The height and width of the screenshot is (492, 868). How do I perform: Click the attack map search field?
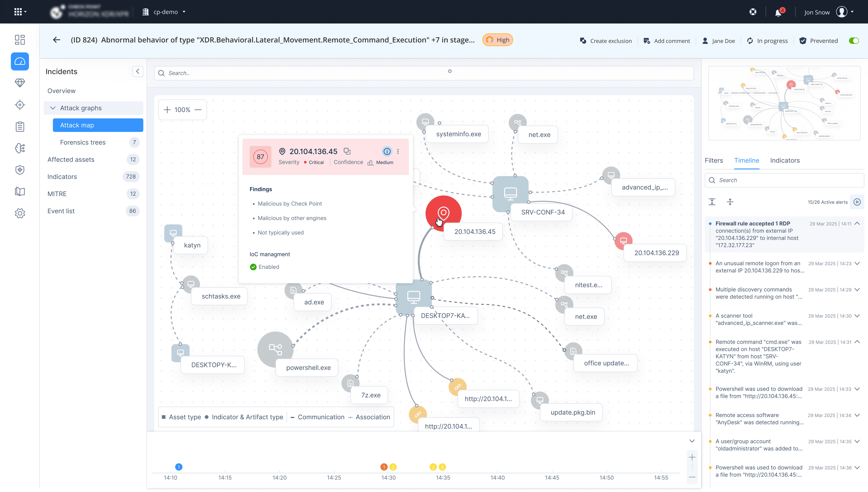click(424, 73)
